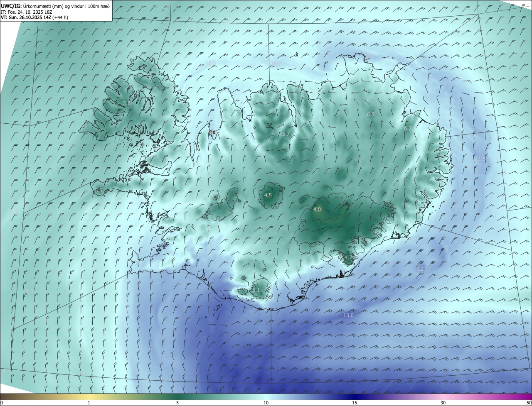Click the colour scale tick label '30'
This screenshot has width=532, height=406.
443,403
